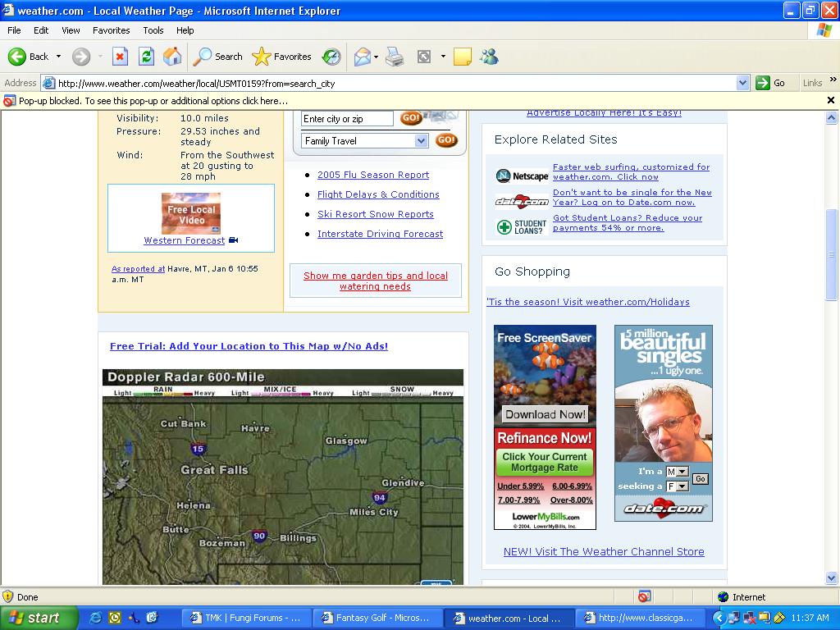Click the pop-up blocker icon in status bar
This screenshot has width=840, height=630.
click(645, 597)
